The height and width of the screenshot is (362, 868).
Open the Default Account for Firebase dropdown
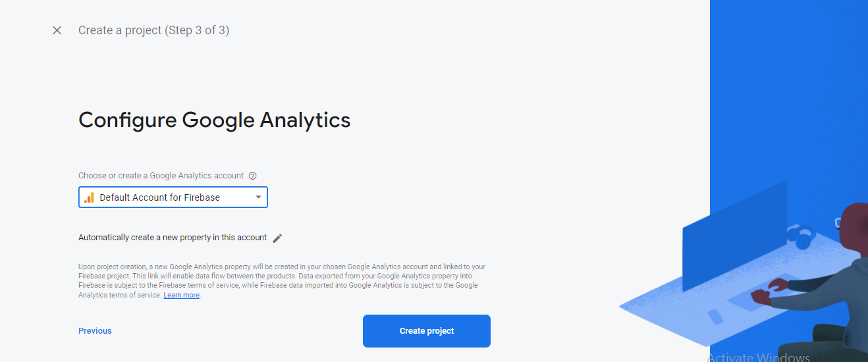(173, 197)
